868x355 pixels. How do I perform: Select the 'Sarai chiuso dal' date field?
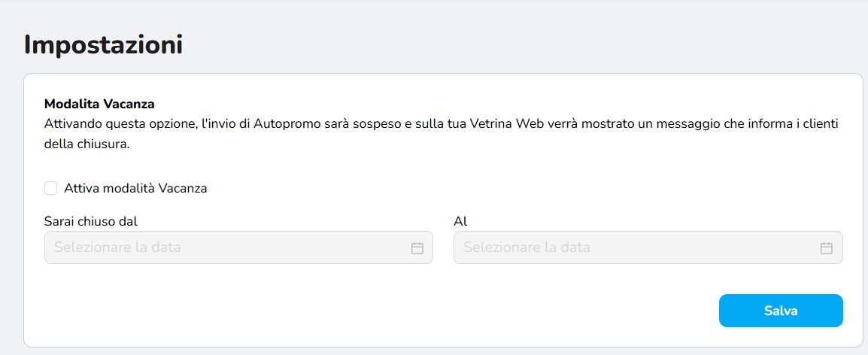click(238, 247)
